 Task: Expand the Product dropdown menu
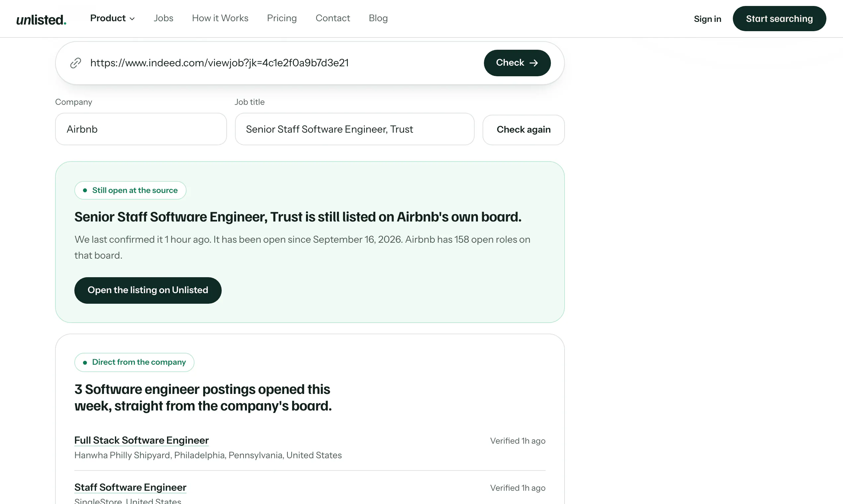tap(113, 18)
